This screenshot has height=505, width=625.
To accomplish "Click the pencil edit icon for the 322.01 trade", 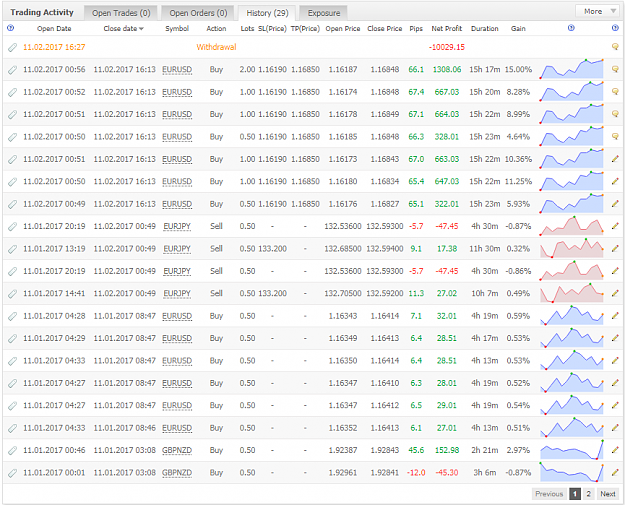I will [615, 204].
